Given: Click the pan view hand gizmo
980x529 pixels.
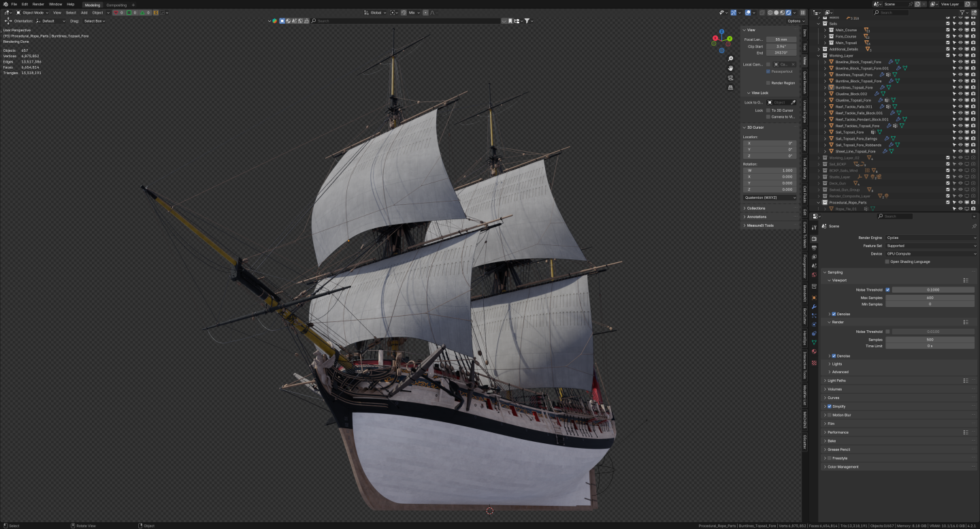Looking at the screenshot, I should [x=730, y=68].
